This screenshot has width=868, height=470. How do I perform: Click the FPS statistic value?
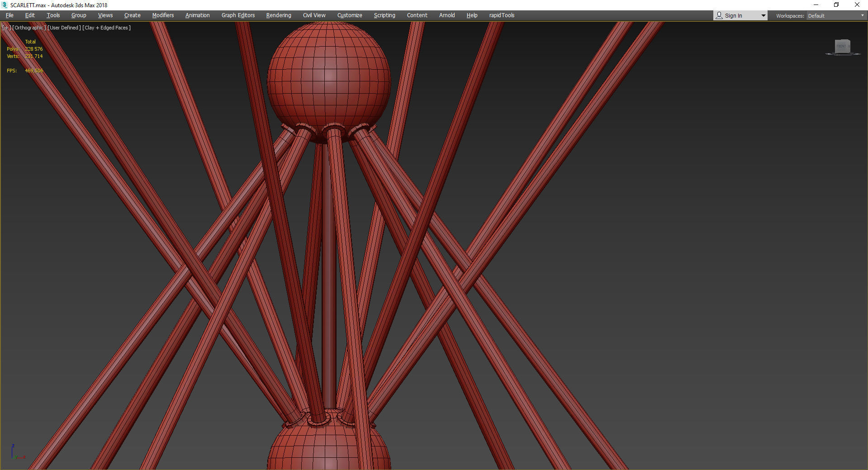(x=34, y=71)
